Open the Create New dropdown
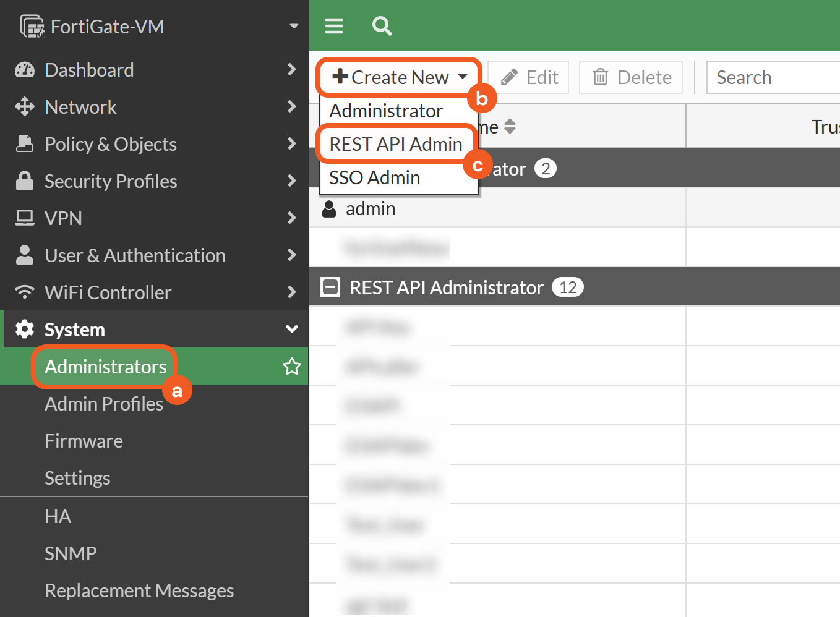The width and height of the screenshot is (840, 617). coord(400,77)
